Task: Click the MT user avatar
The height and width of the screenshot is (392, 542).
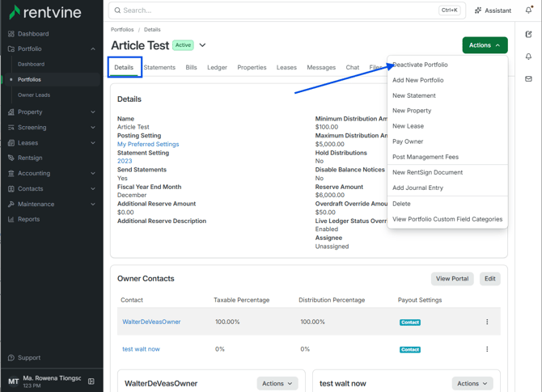Action: (x=13, y=381)
